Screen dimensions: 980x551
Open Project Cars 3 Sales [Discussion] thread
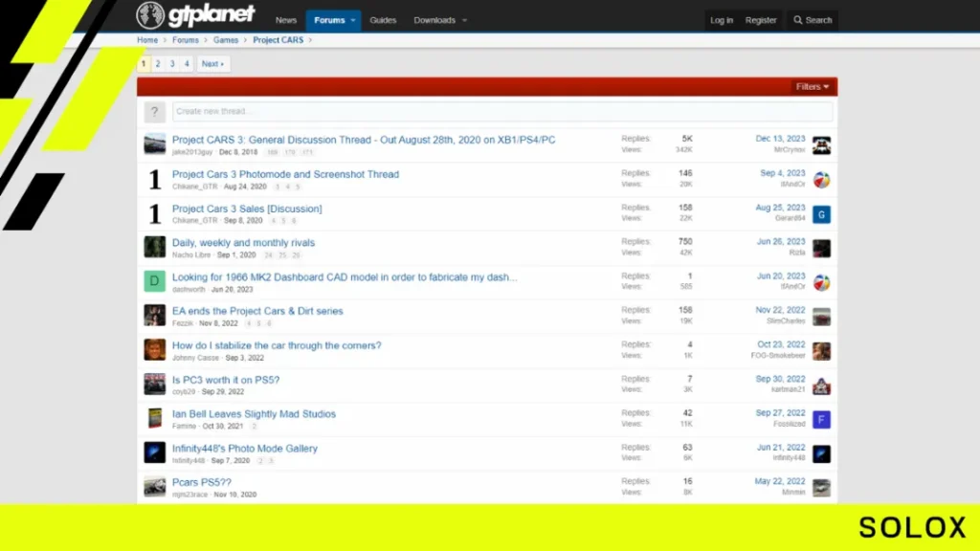click(247, 209)
